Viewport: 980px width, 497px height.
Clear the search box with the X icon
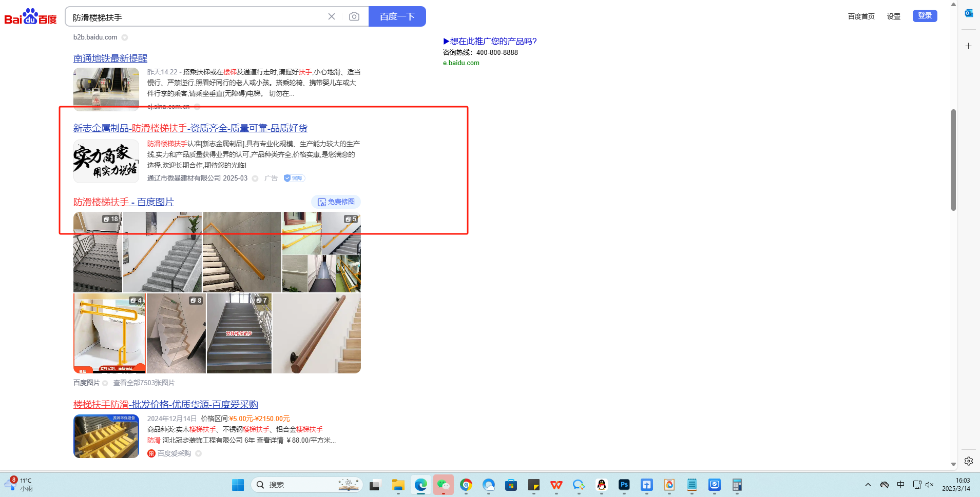pos(332,16)
